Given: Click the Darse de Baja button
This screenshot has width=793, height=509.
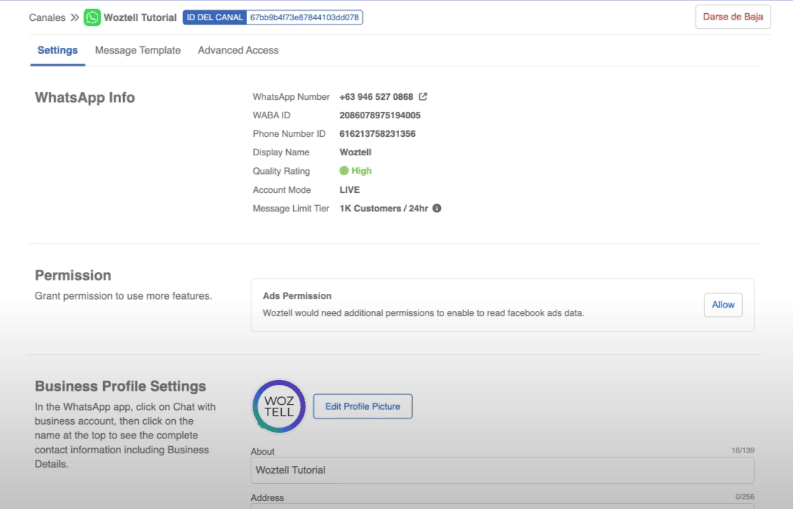Looking at the screenshot, I should 733,17.
